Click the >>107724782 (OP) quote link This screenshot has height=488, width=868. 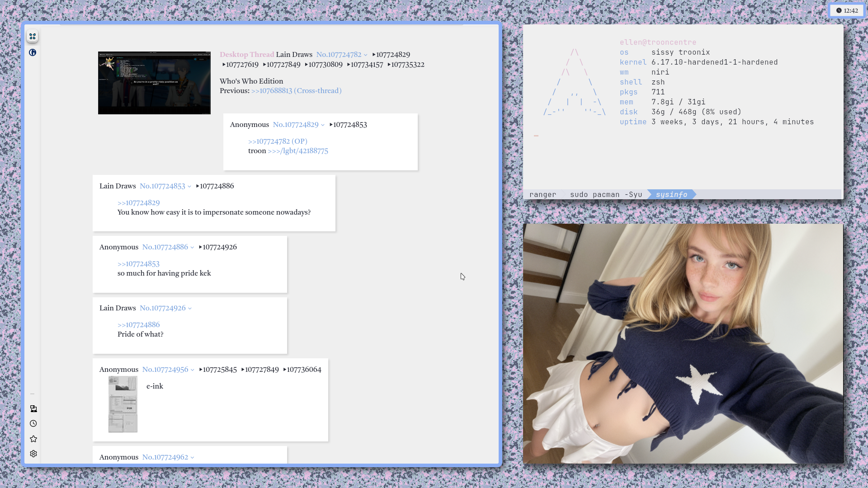pos(278,141)
